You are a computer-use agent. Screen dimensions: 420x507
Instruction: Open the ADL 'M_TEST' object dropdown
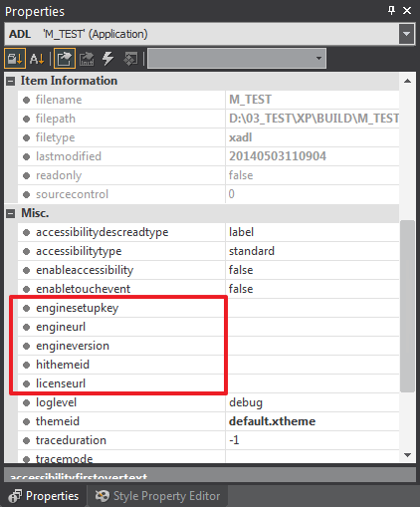[x=406, y=34]
